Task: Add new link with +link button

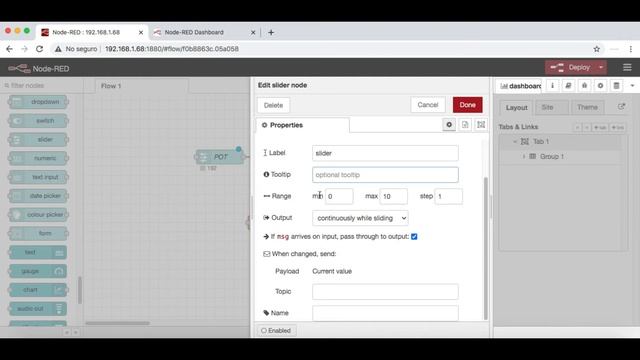Action: 618,128
